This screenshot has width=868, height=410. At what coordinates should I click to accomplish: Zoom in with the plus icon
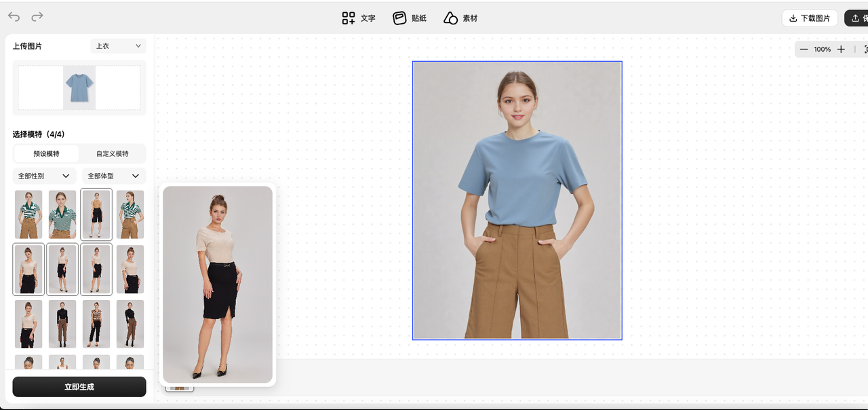[841, 50]
